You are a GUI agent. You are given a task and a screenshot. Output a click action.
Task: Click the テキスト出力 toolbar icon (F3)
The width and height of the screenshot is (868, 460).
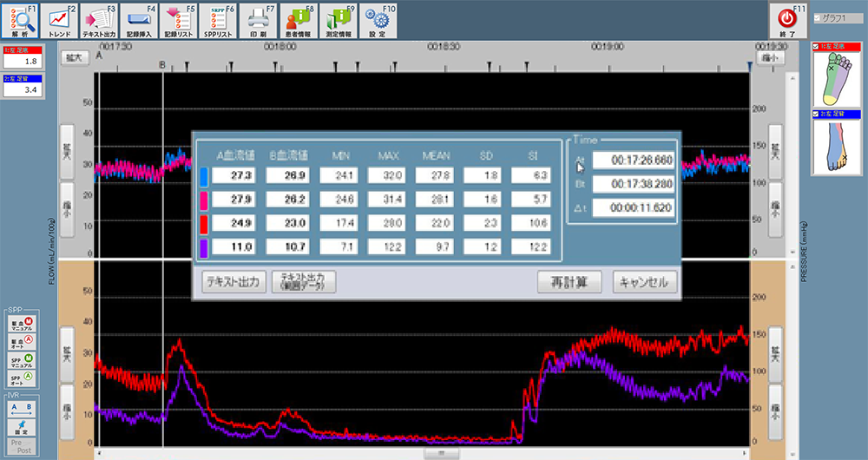point(99,20)
